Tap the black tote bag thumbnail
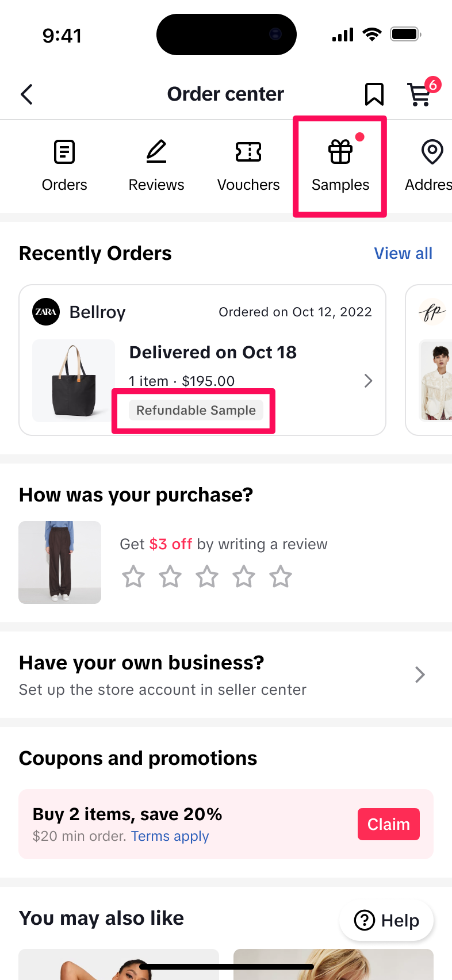Image resolution: width=452 pixels, height=980 pixels. coord(74,381)
